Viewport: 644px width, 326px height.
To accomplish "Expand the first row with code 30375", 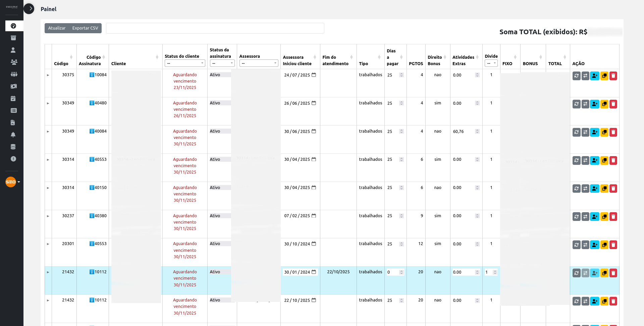I will coord(48,75).
